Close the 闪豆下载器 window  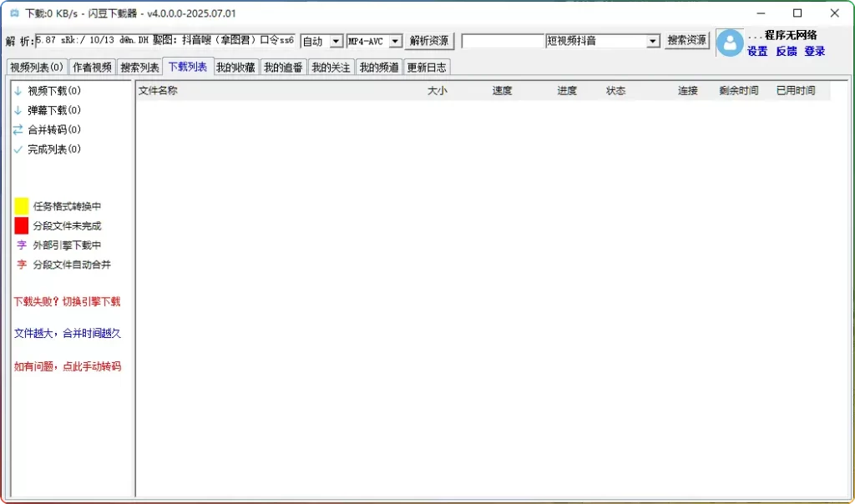click(x=834, y=13)
